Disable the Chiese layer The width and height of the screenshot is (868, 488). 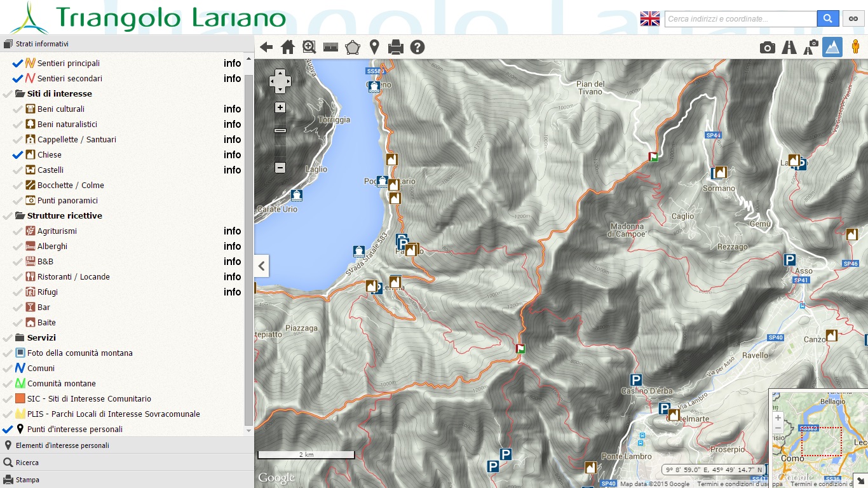(18, 154)
